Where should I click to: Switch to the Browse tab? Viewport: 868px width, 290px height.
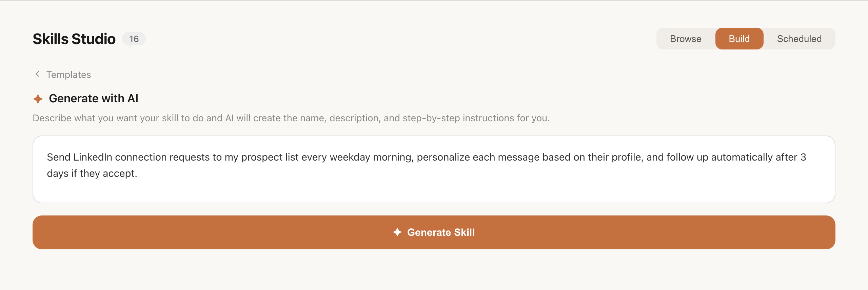tap(685, 39)
